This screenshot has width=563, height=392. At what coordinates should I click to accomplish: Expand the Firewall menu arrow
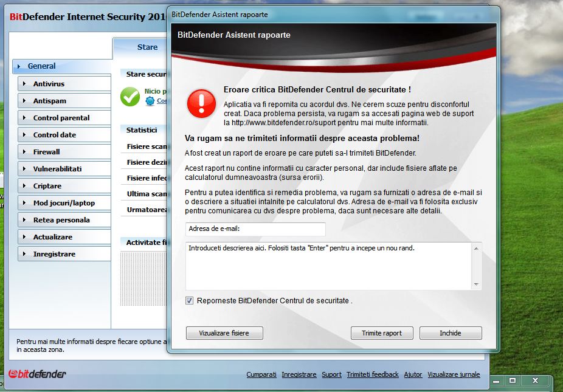tap(24, 151)
